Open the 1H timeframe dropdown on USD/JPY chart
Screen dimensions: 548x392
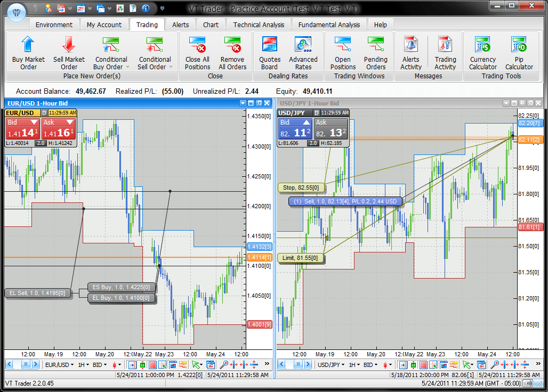coord(354,365)
